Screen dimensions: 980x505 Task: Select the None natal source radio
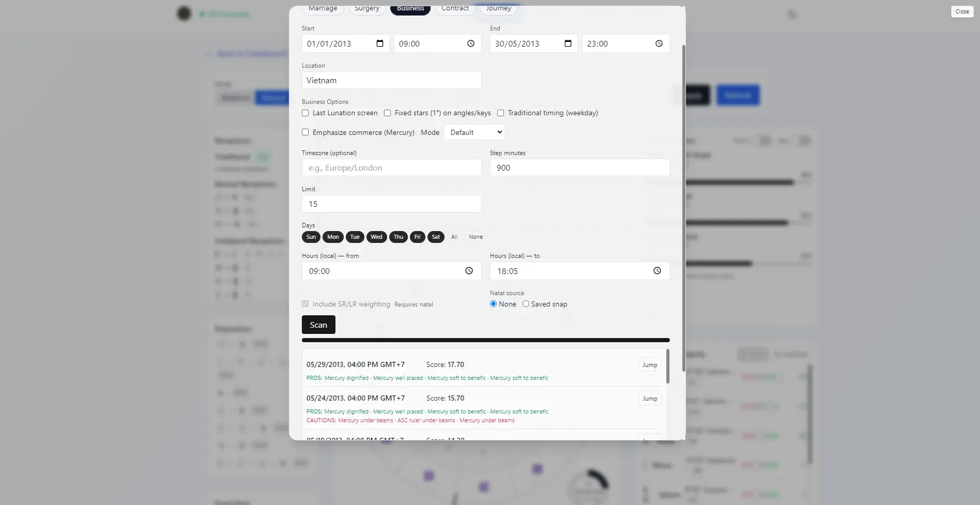tap(494, 304)
